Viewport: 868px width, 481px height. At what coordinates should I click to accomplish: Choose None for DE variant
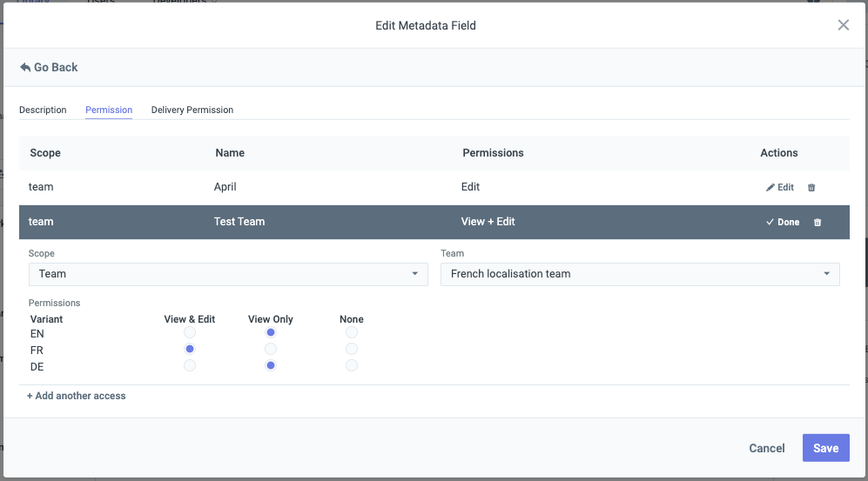352,365
